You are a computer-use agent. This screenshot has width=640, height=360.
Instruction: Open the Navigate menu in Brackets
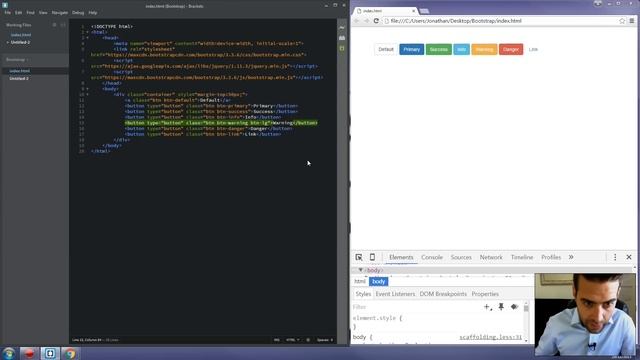click(60, 13)
